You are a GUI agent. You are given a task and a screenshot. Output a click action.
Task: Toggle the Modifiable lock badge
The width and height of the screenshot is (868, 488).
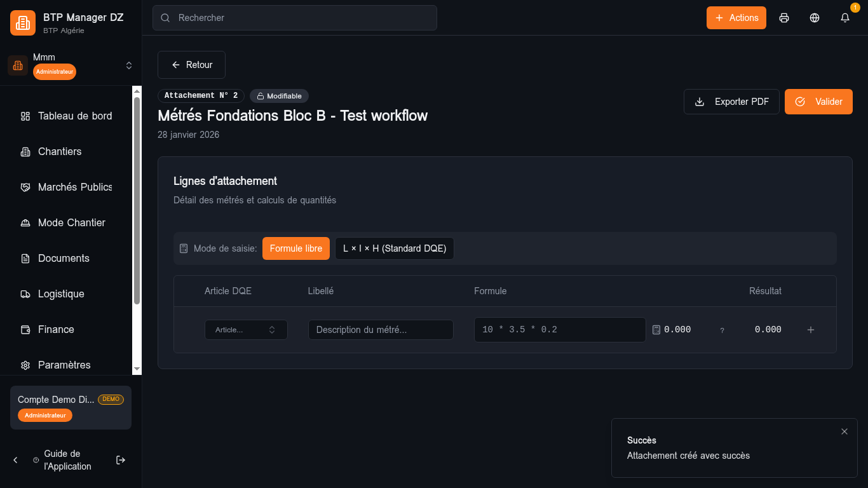click(279, 96)
